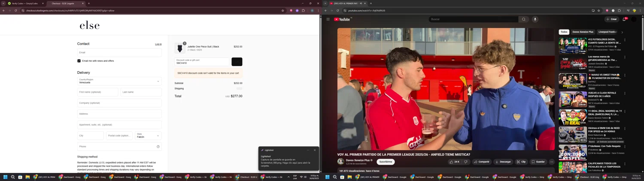Image resolution: width=644 pixels, height=181 pixels.
Task: Subscribe with the Suscribirme button
Action: click(386, 162)
